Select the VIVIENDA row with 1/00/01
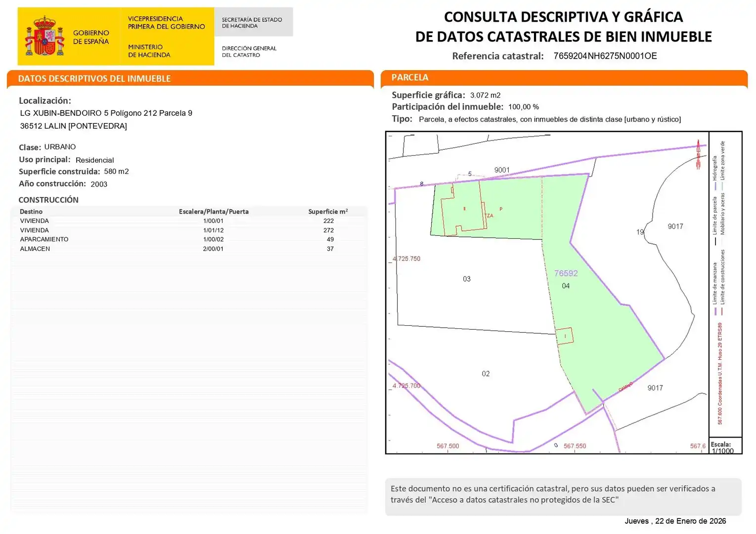 tap(189, 221)
